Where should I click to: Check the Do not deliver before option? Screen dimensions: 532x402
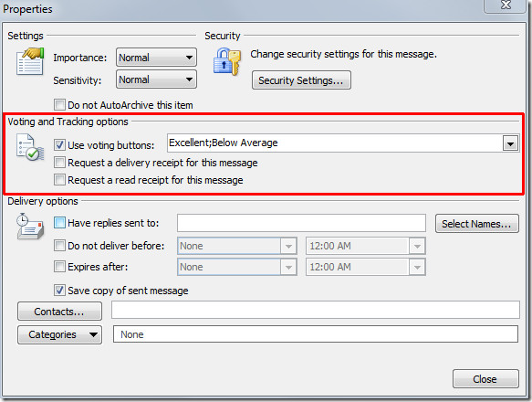tap(59, 246)
